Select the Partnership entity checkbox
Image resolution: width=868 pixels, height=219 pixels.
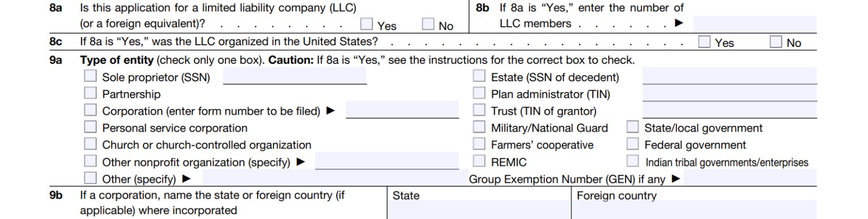(90, 93)
